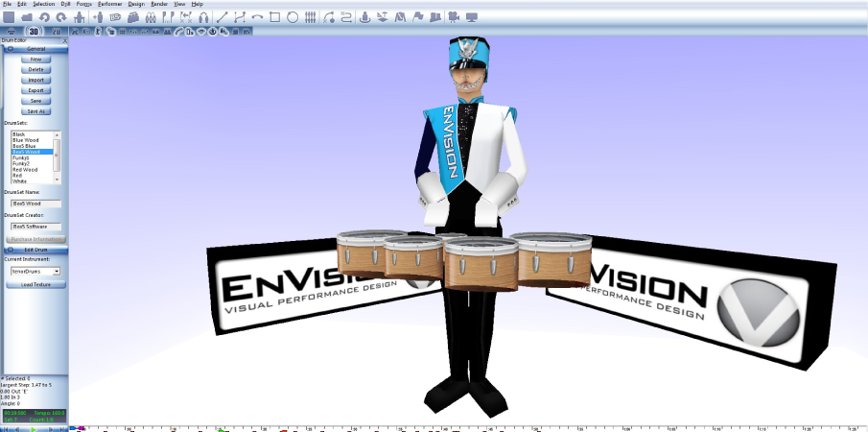Select the Circle shape tool
This screenshot has width=868, height=432.
click(293, 17)
